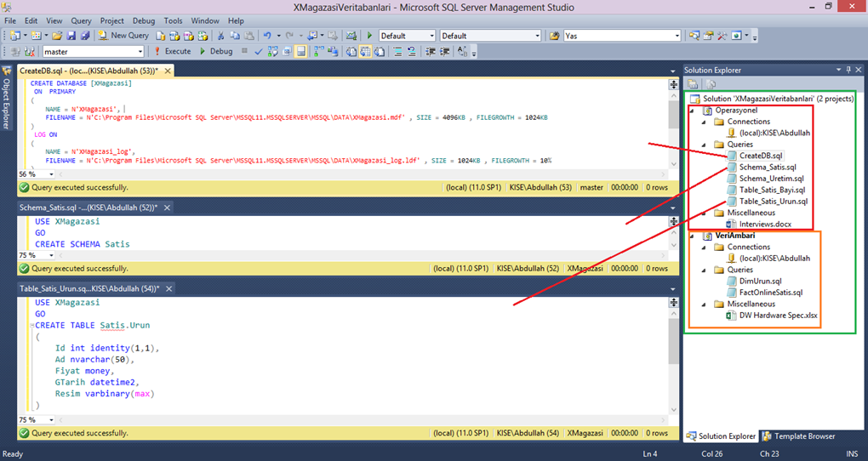Click the Increase Indent icon
This screenshot has width=868, height=461.
click(444, 52)
